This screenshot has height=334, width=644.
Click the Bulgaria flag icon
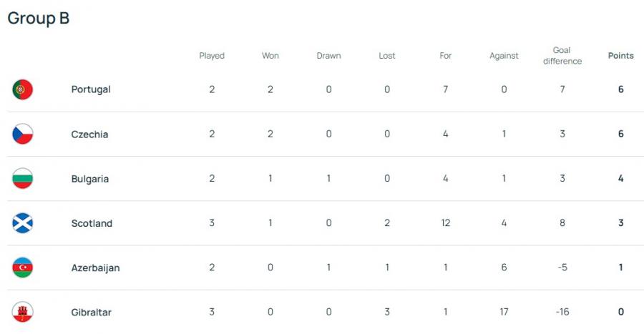tap(23, 179)
